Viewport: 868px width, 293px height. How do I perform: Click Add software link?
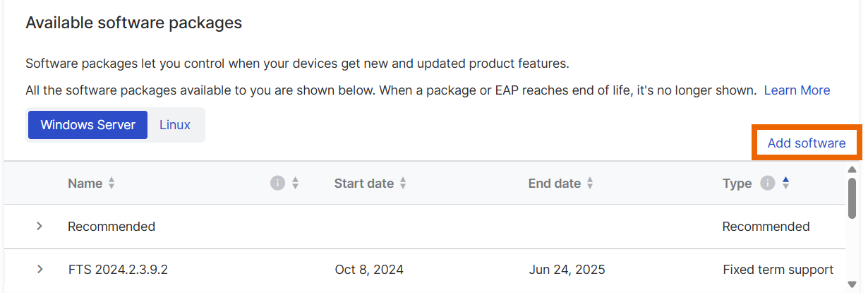tap(806, 143)
